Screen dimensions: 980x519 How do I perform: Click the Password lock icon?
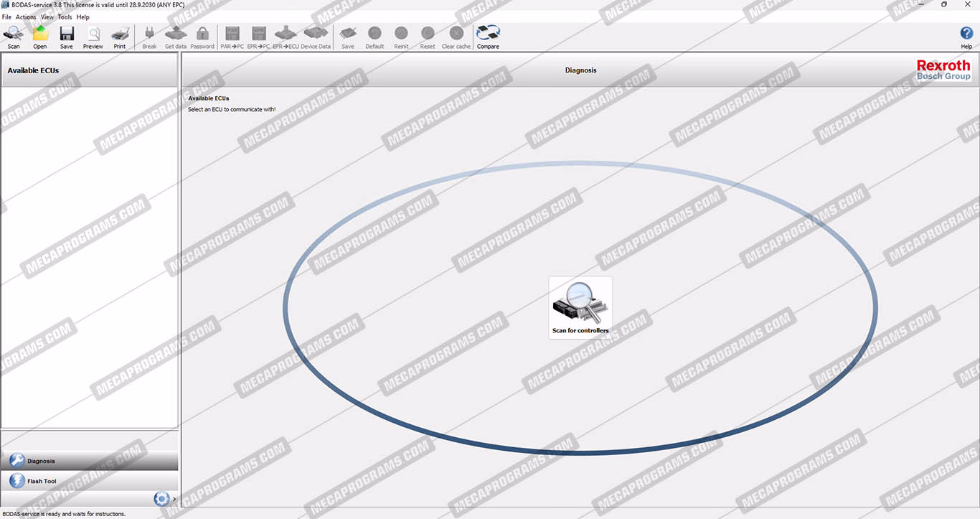coord(202,37)
